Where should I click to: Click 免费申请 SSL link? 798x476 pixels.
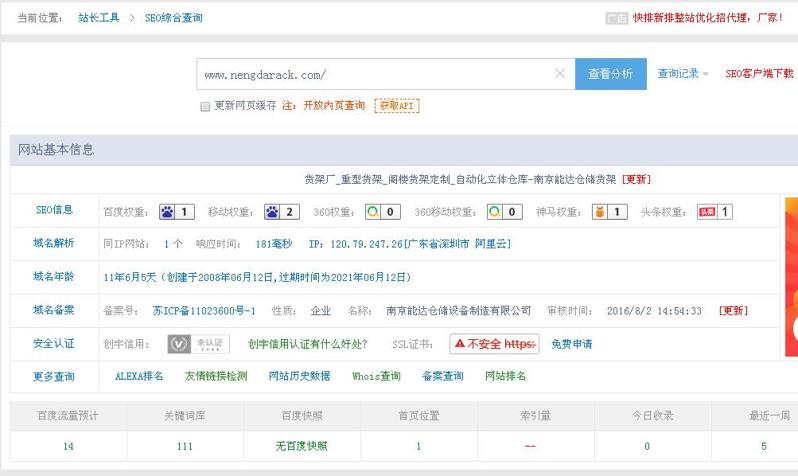pos(572,344)
